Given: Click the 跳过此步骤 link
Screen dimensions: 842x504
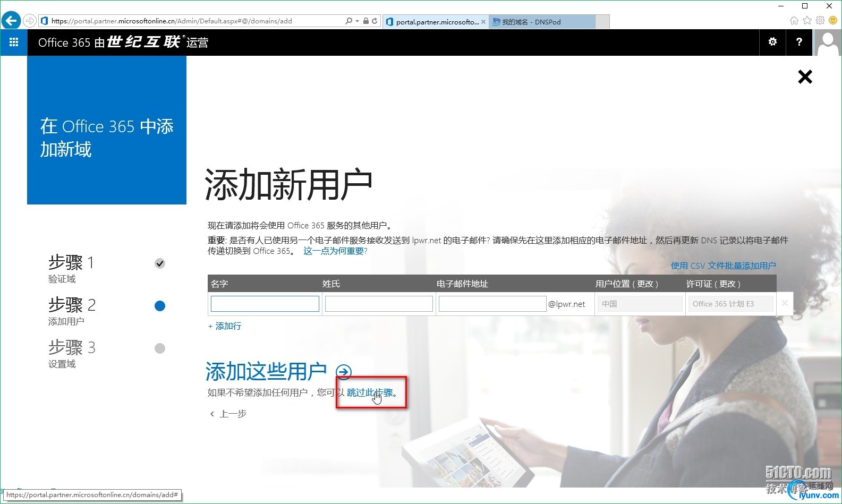Looking at the screenshot, I should [x=370, y=392].
